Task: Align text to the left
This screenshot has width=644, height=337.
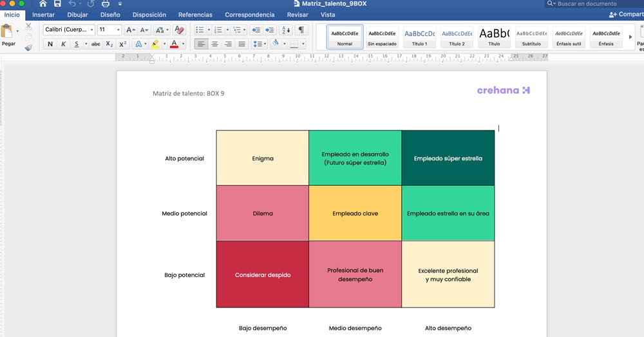Action: coord(201,44)
